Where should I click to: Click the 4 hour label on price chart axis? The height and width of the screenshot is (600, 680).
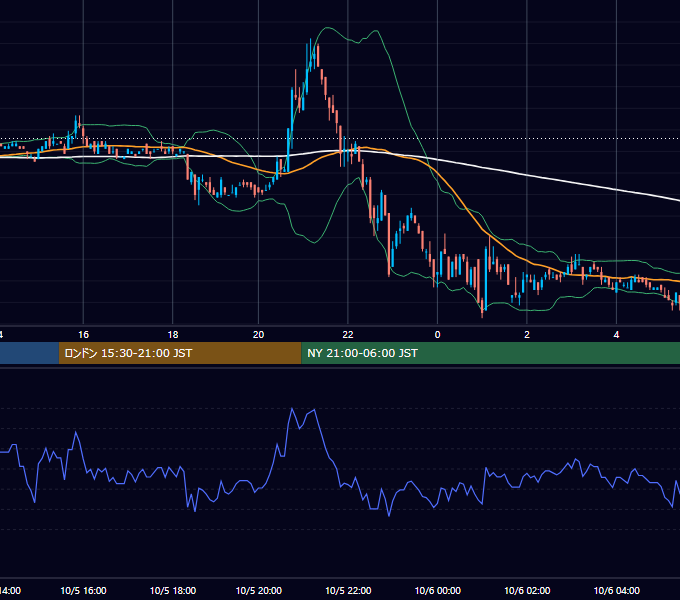(616, 335)
